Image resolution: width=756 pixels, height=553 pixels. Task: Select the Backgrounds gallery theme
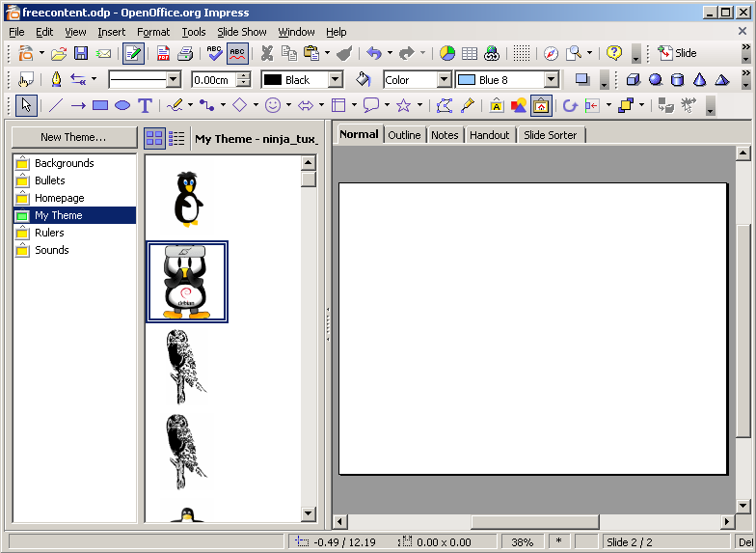[75, 163]
